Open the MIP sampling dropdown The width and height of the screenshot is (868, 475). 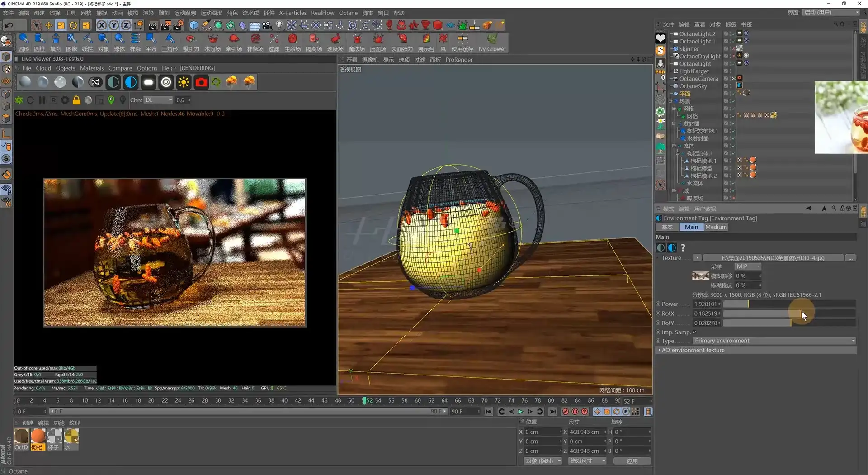tap(747, 266)
